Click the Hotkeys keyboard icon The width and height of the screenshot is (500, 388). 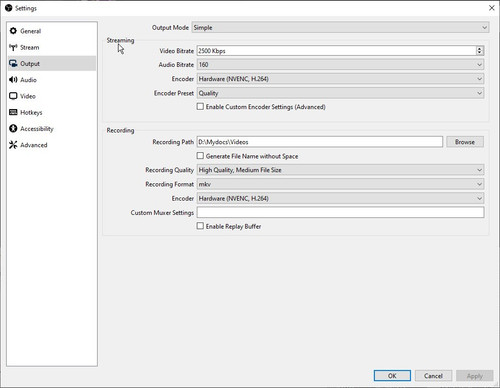(13, 112)
